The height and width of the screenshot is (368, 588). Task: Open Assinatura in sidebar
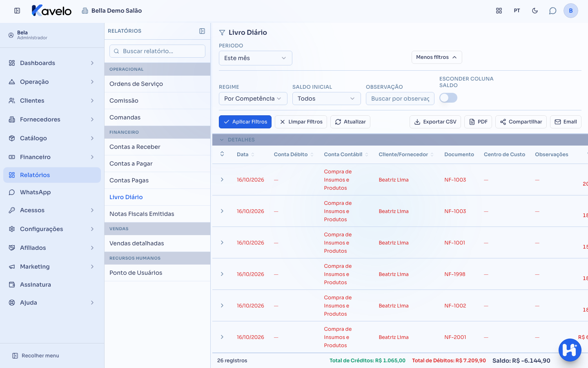(x=52, y=285)
